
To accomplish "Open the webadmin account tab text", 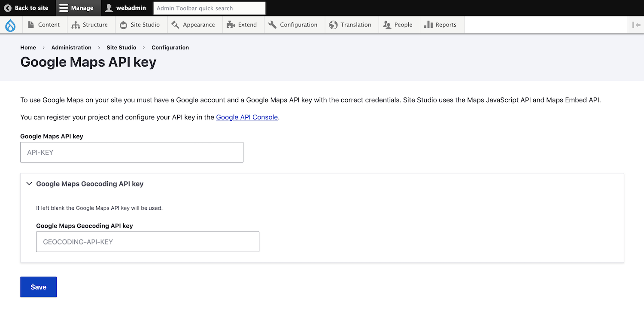I will coord(131,8).
